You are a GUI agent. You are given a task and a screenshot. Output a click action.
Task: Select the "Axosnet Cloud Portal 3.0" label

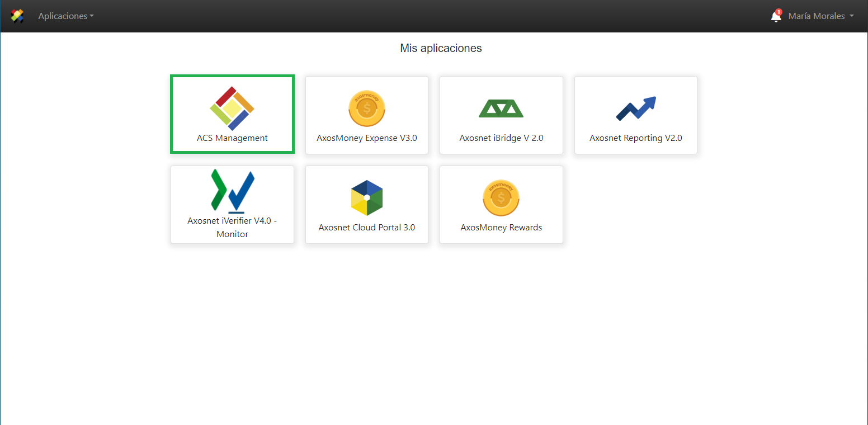click(367, 228)
